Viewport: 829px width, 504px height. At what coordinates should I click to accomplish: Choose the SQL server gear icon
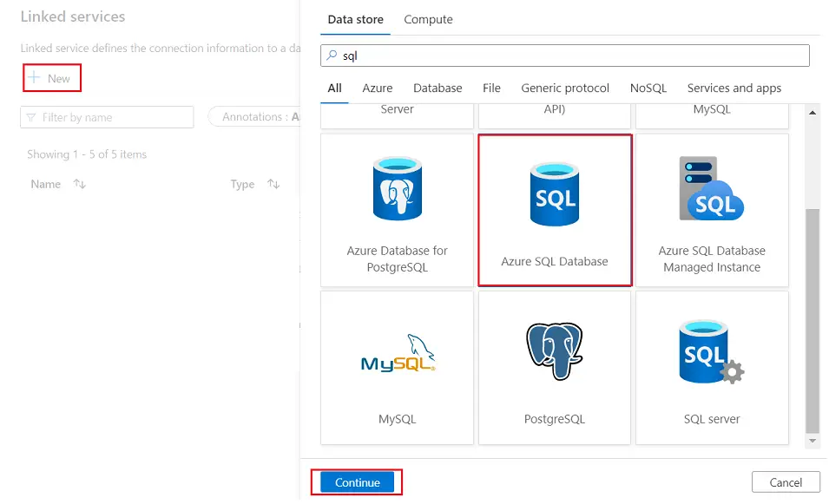tap(712, 351)
